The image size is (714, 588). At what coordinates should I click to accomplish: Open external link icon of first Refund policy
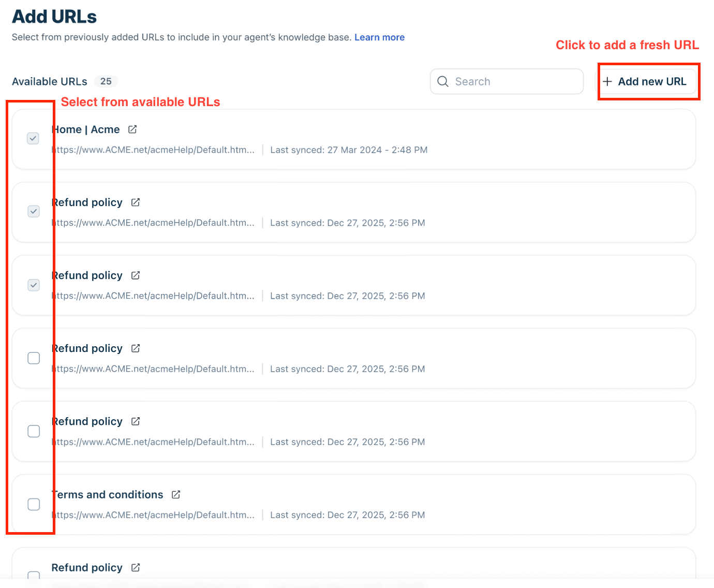pyautogui.click(x=136, y=202)
